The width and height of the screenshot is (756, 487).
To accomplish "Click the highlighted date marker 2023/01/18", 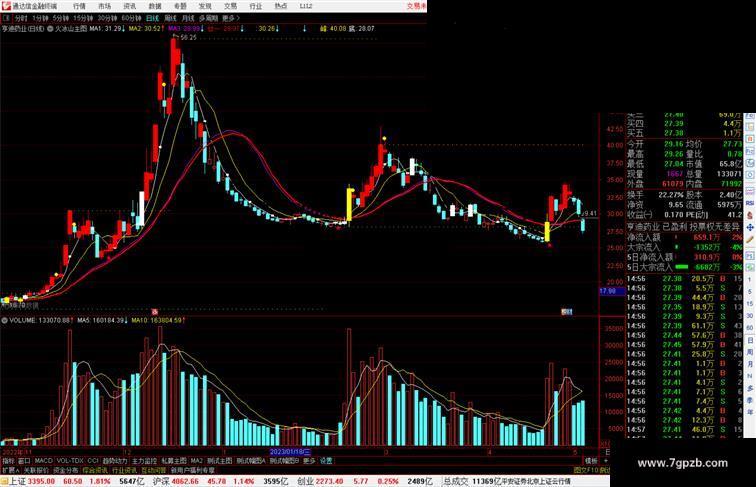I will point(290,452).
